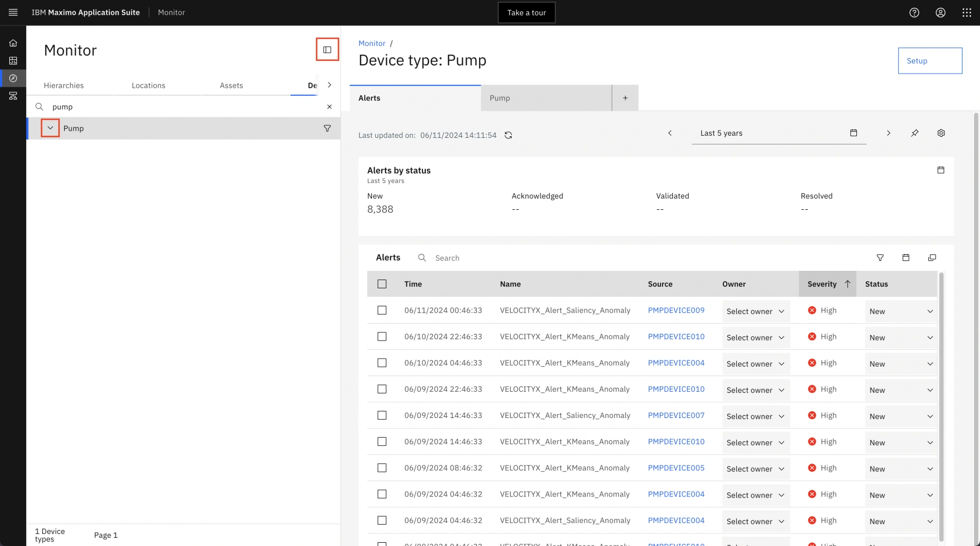This screenshot has width=980, height=546.
Task: Switch to the Locations tab
Action: pyautogui.click(x=148, y=86)
